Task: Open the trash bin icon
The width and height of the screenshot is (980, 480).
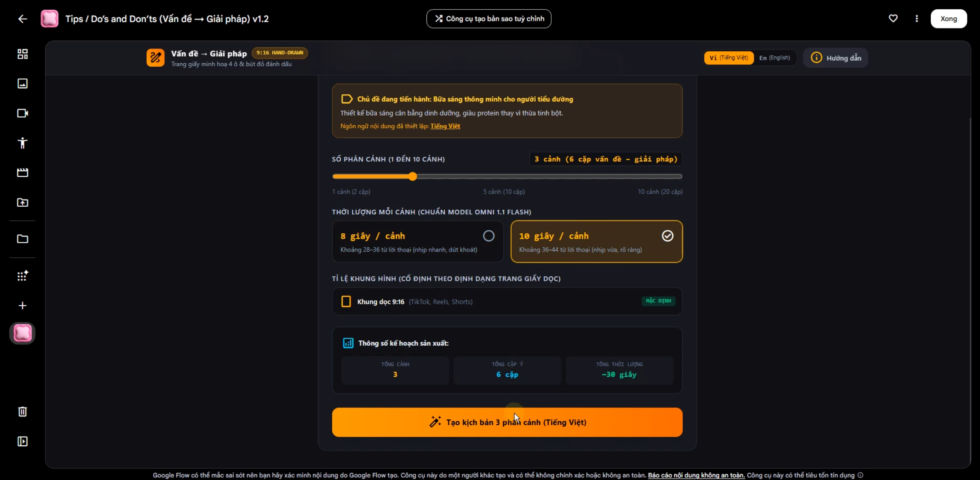Action: click(22, 412)
